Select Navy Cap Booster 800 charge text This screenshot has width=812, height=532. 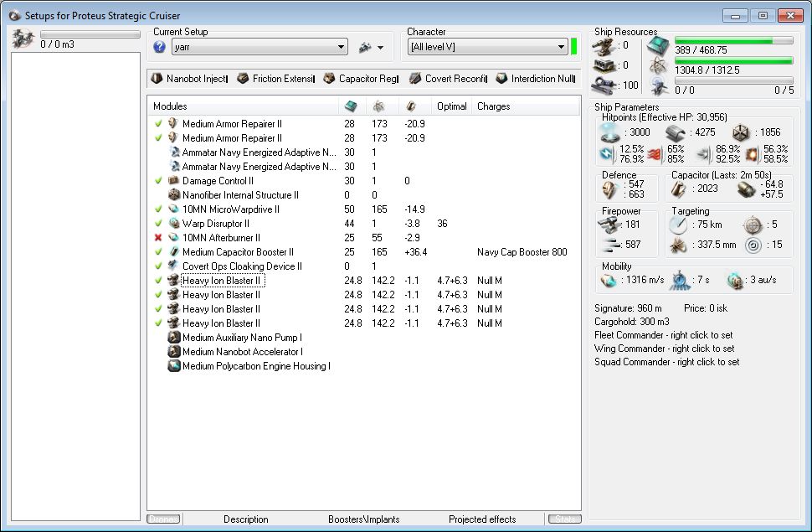[522, 252]
